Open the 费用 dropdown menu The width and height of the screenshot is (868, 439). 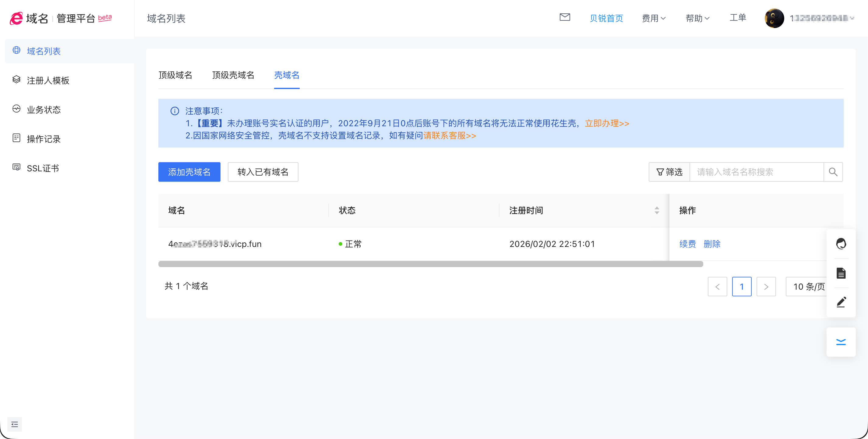point(653,18)
